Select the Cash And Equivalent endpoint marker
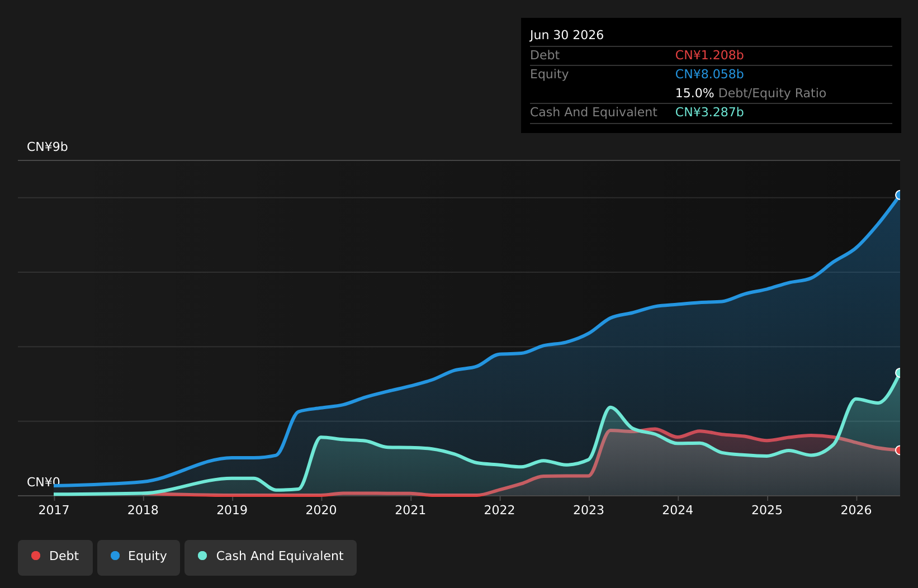 900,373
